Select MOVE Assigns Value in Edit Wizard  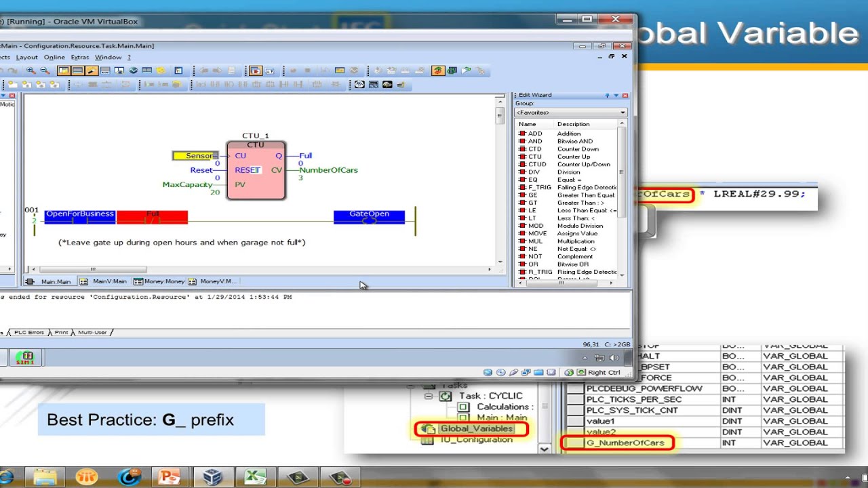click(568, 233)
